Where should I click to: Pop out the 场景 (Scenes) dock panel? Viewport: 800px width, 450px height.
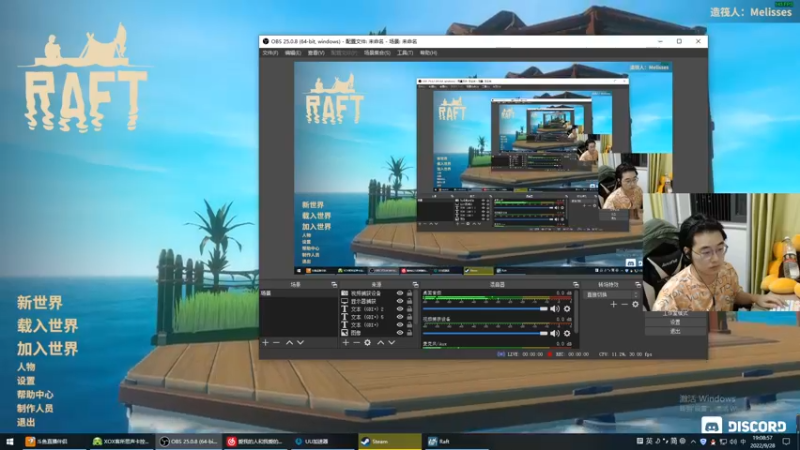pyautogui.click(x=334, y=285)
